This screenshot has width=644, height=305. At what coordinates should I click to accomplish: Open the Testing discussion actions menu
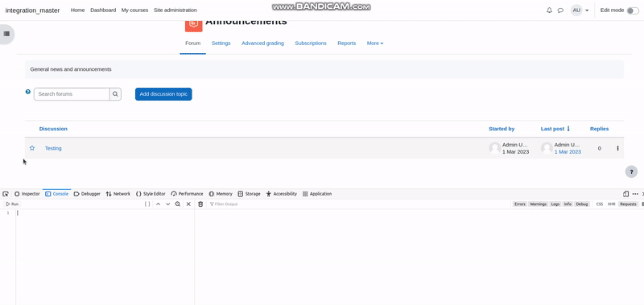pos(617,148)
